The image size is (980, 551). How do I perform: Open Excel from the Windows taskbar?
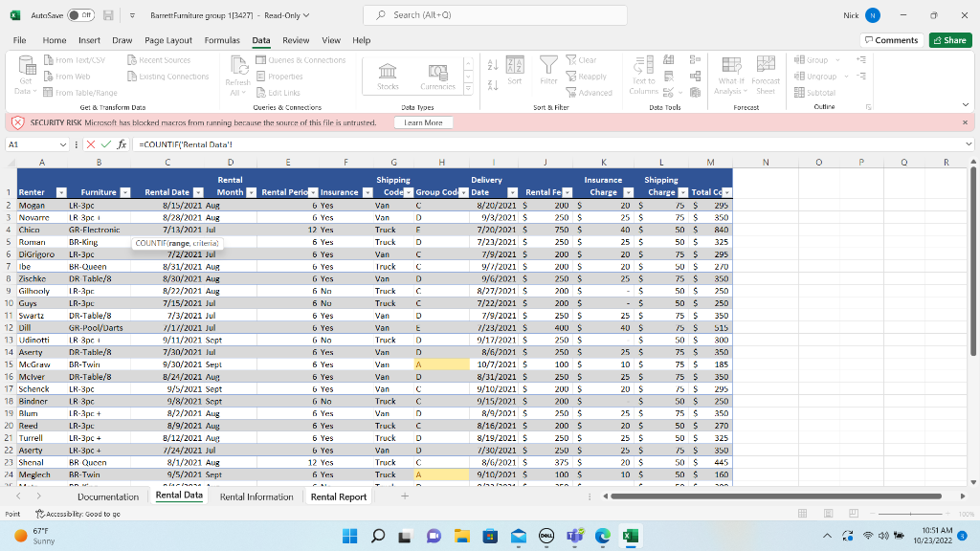[x=631, y=536]
